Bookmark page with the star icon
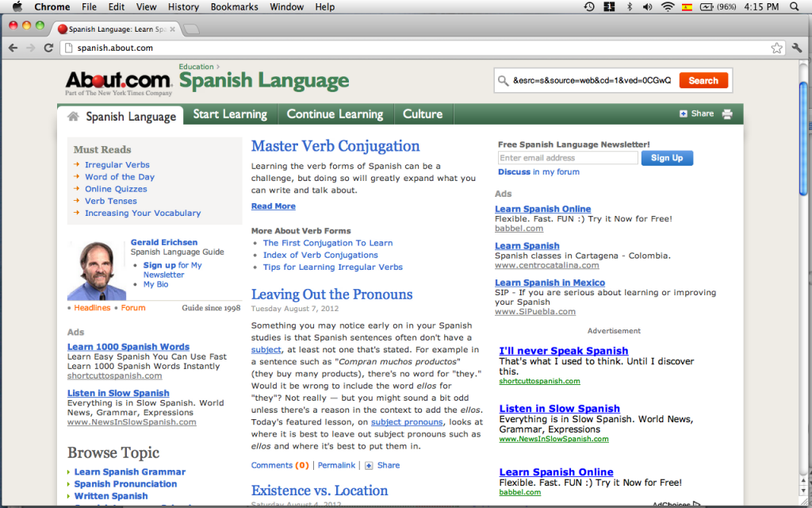 [776, 48]
